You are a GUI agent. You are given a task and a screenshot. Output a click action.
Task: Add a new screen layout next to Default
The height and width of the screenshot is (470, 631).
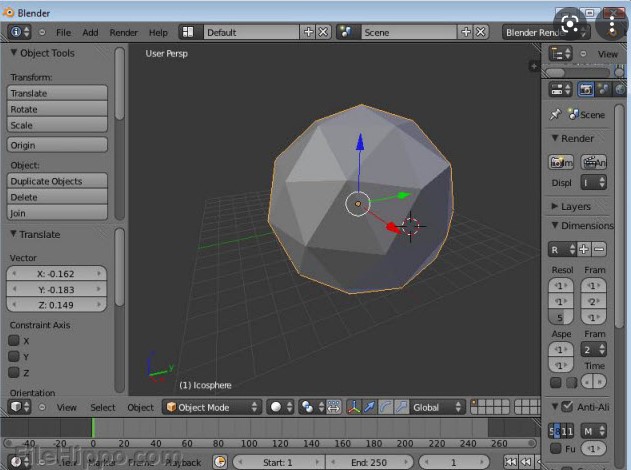click(308, 32)
